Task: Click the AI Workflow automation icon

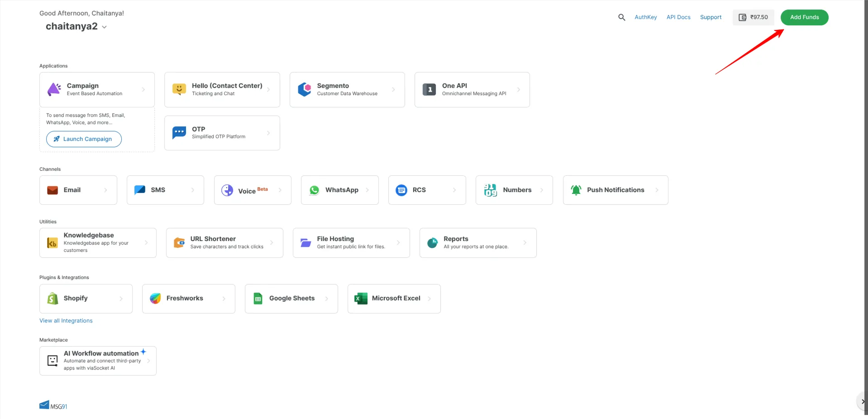Action: 52,361
